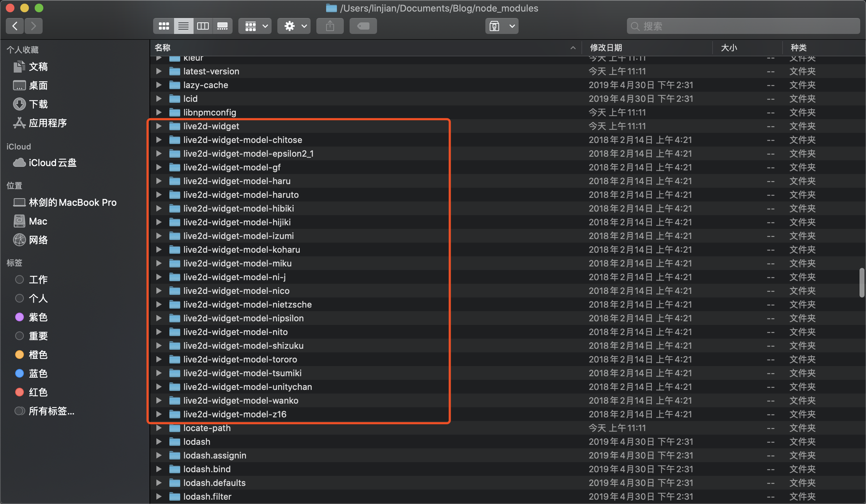This screenshot has height=504, width=866.
Task: Select 林剑的 MacBook Pro location
Action: tap(65, 203)
